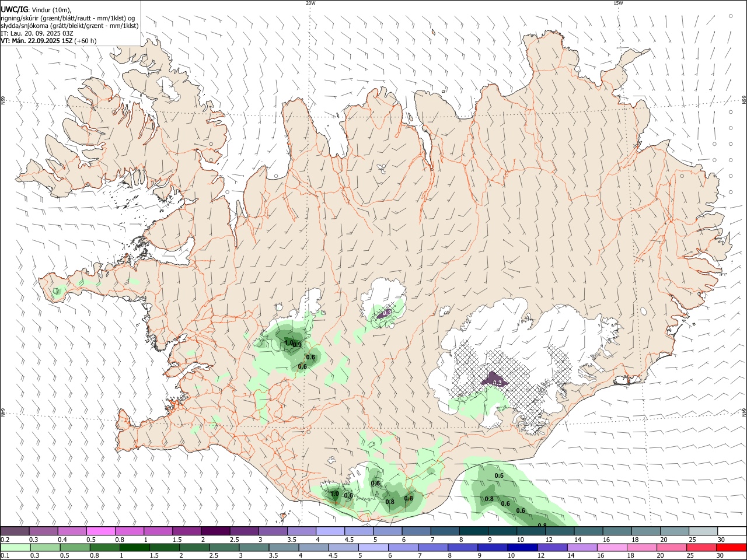Select the 'IT: Lau. 20. 09. 2025 03Z' line

[37, 33]
